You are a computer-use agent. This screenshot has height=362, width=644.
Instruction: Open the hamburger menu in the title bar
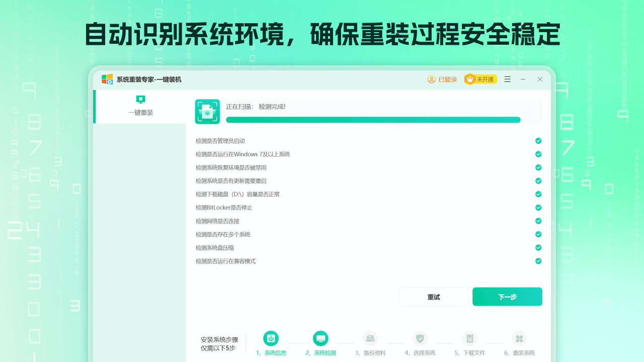507,79
